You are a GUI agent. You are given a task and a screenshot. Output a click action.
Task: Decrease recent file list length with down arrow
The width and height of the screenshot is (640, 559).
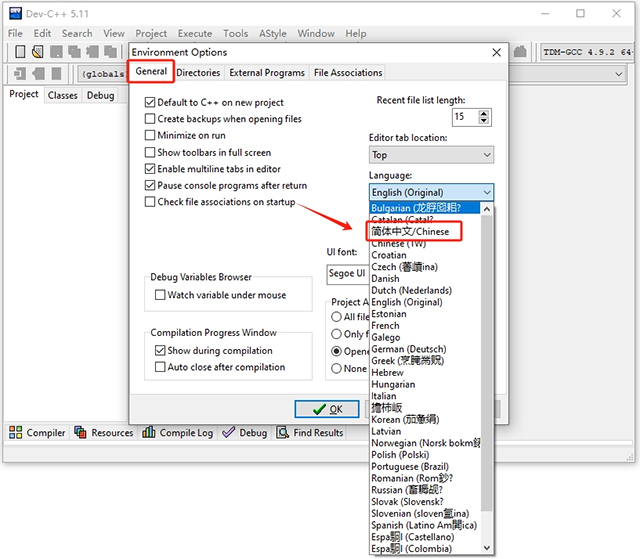484,120
